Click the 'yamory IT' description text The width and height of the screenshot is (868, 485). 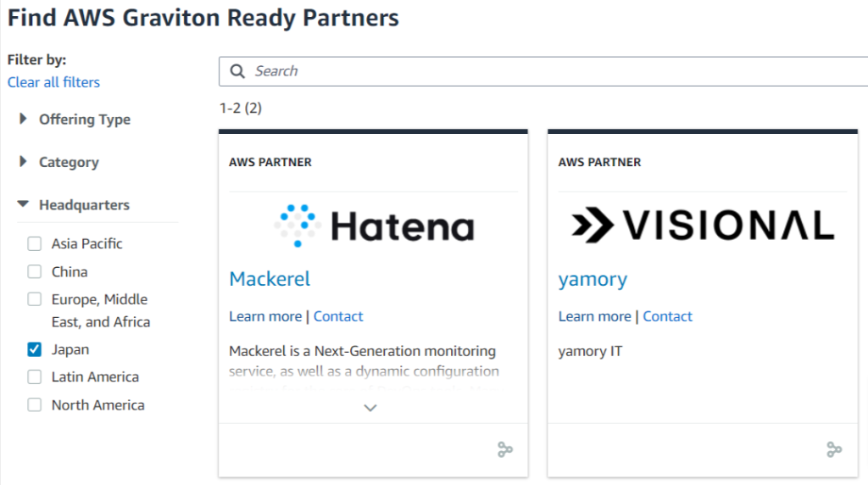(590, 352)
